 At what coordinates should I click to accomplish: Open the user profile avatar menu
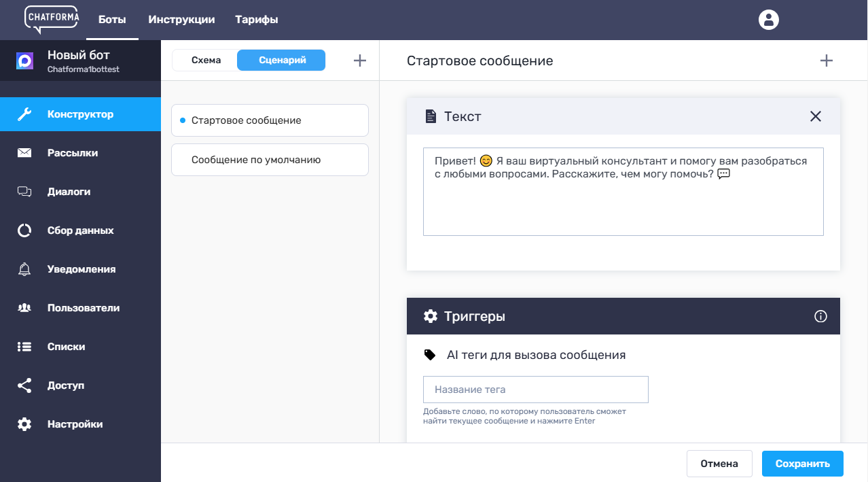[x=768, y=20]
